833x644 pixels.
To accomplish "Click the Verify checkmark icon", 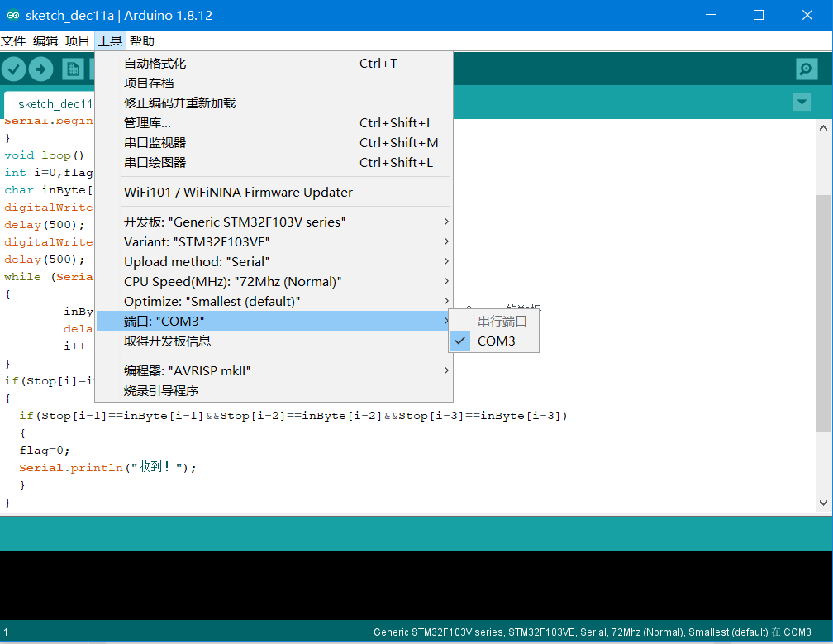I will click(x=14, y=69).
